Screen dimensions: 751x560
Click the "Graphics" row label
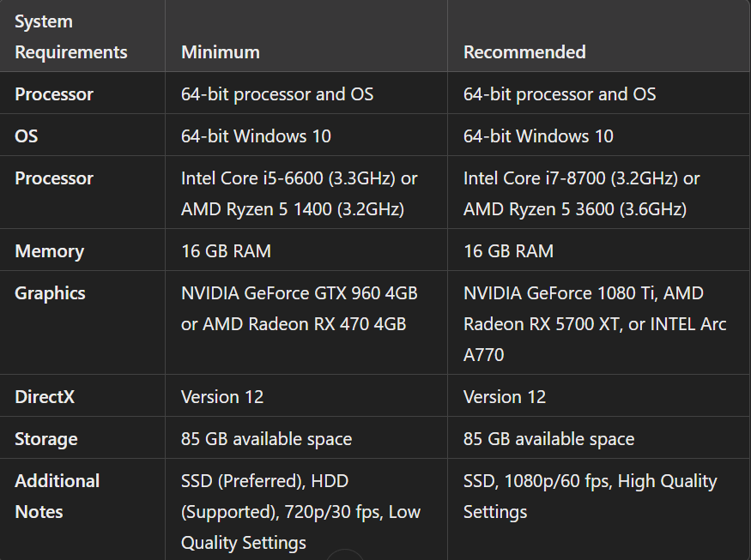(x=50, y=293)
